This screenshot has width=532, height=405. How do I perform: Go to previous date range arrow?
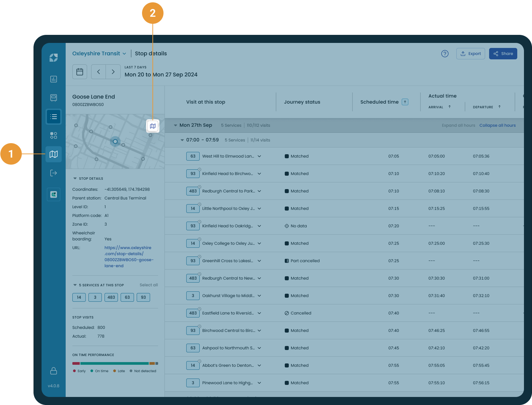(98, 72)
